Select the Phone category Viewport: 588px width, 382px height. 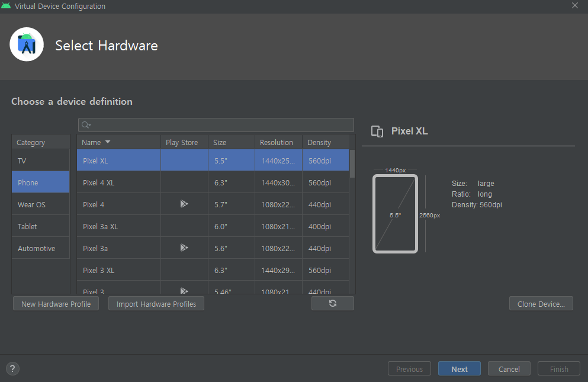40,182
